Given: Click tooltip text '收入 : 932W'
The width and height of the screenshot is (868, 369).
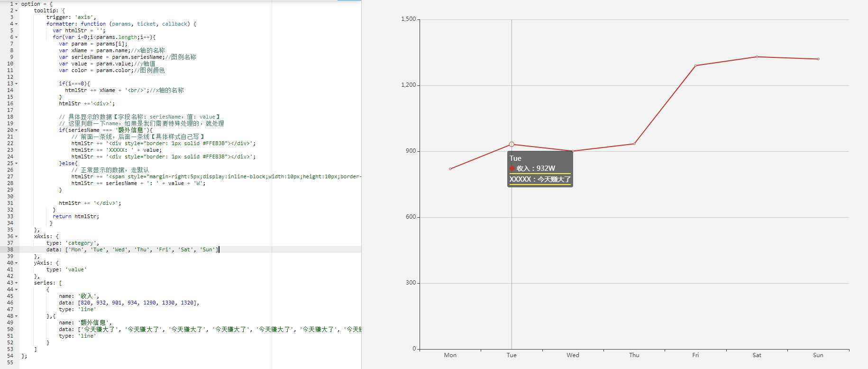Looking at the screenshot, I should coord(536,168).
